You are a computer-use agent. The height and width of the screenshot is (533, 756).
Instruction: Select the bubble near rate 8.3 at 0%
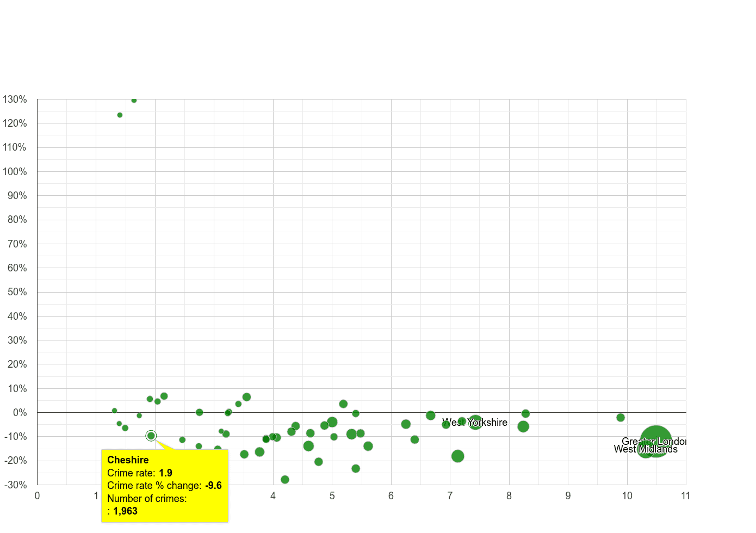click(525, 414)
